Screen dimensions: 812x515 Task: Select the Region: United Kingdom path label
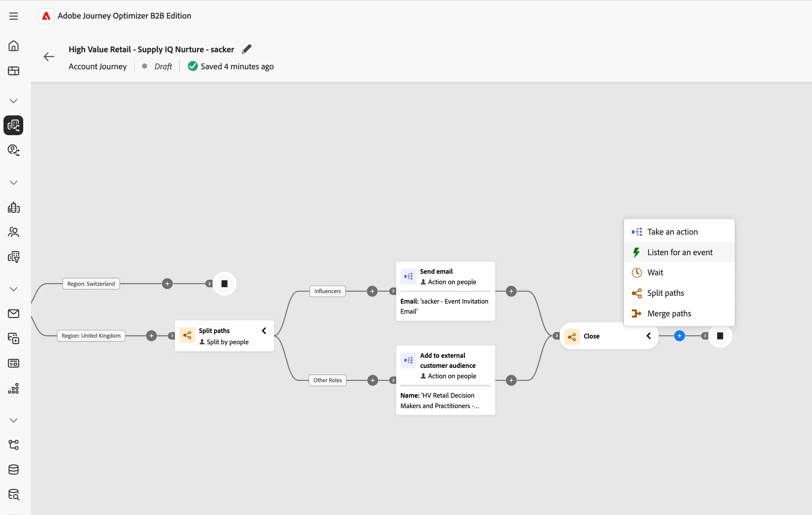point(91,336)
